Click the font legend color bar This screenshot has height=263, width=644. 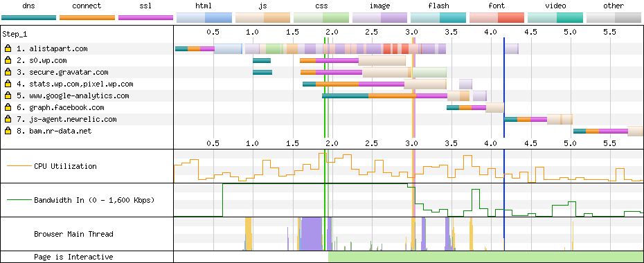tap(497, 17)
